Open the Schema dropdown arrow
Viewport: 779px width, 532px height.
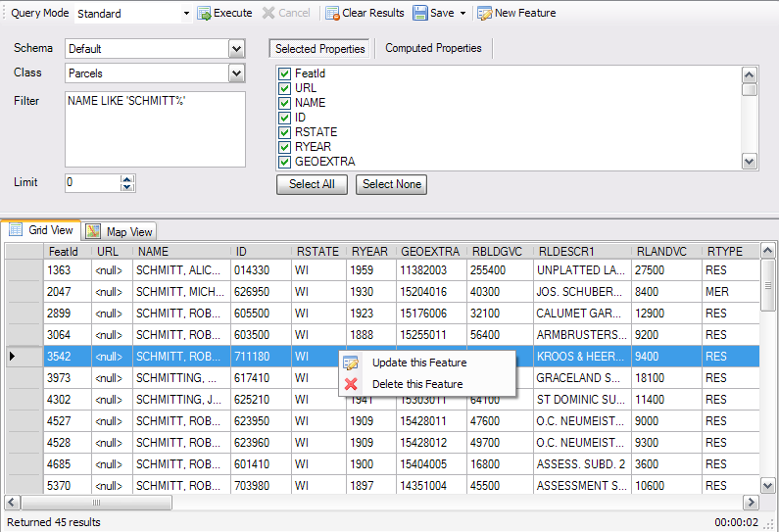click(x=236, y=49)
